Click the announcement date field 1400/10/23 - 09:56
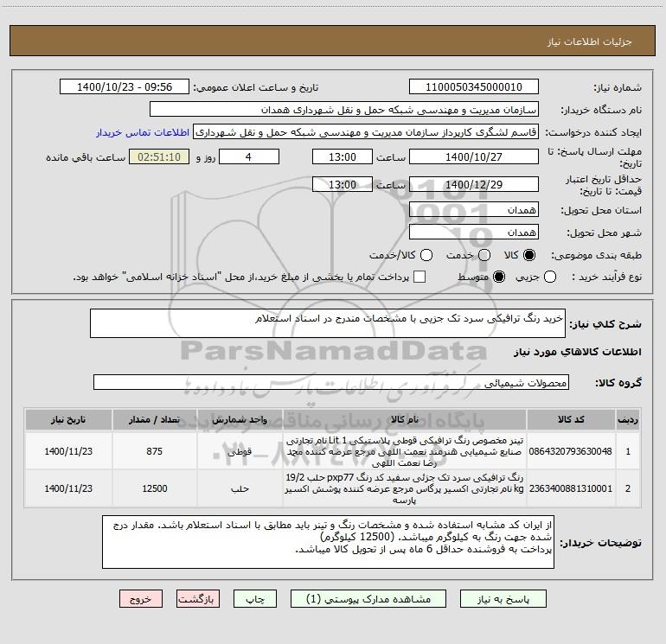Screen dimensions: 666x644 tap(125, 87)
